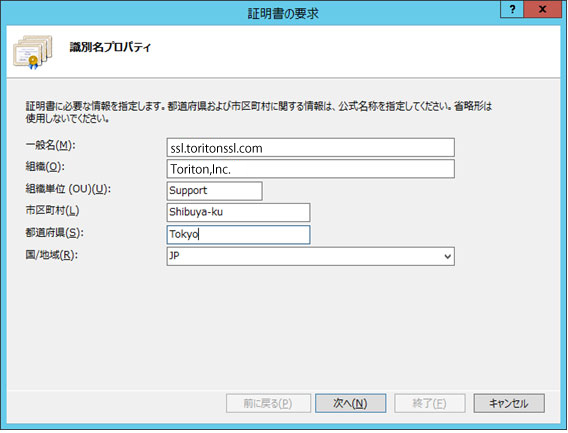Expand the 国/地域 dropdown arrow
Screen dimensions: 568x433
coord(447,256)
